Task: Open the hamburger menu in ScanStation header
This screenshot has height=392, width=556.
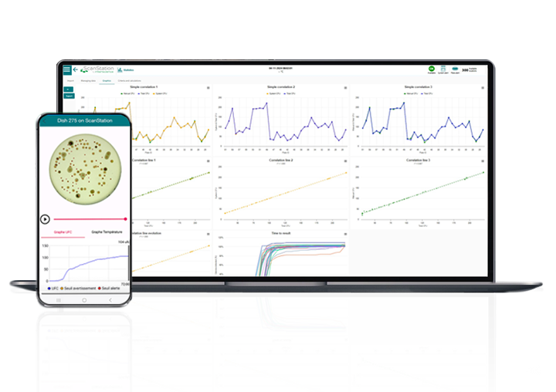Action: 67,69
